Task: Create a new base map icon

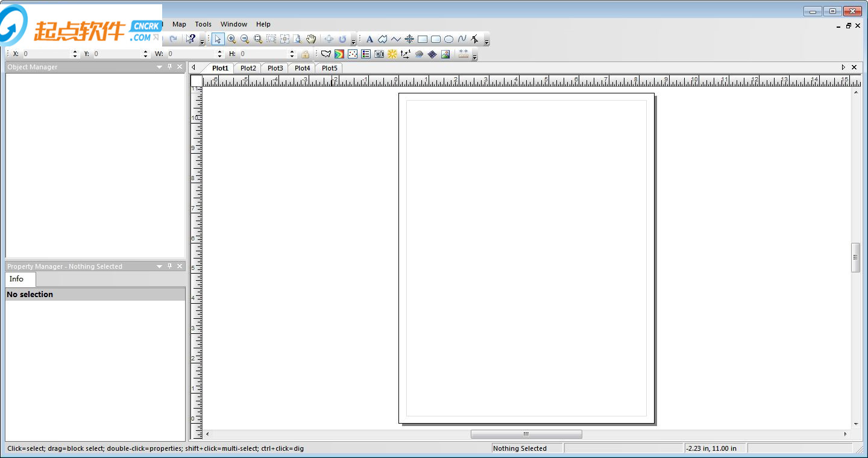Action: [x=326, y=54]
